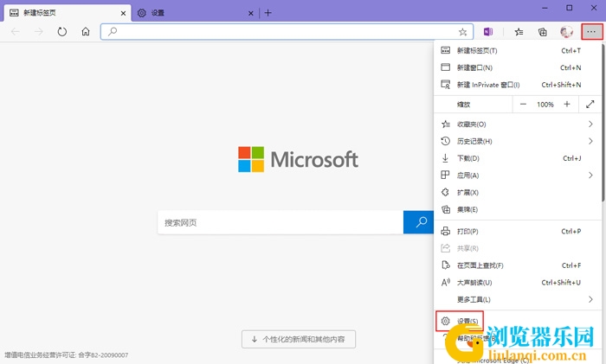Screen dimensions: 606x364
Task: Select 在页面上查找(F) menu item
Action: click(518, 265)
